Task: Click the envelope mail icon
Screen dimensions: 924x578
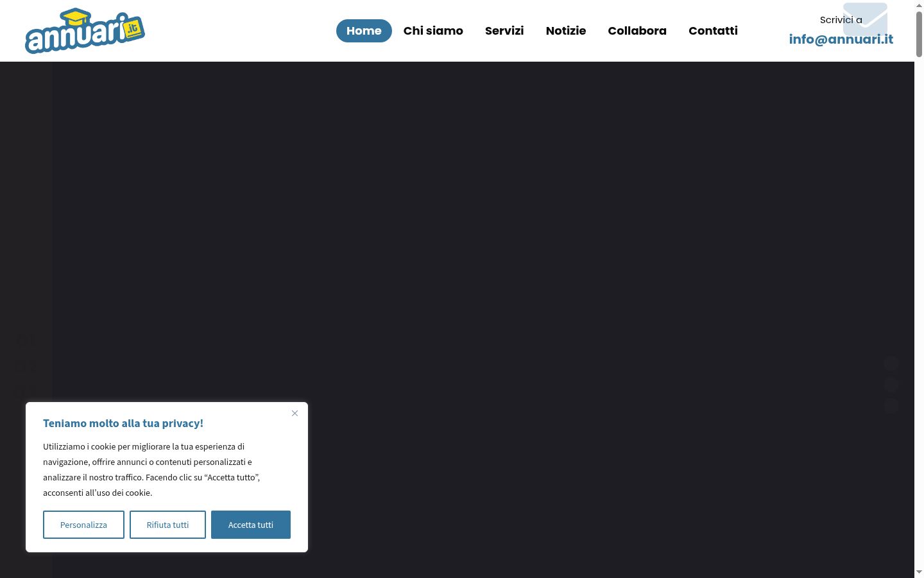Action: [865, 19]
